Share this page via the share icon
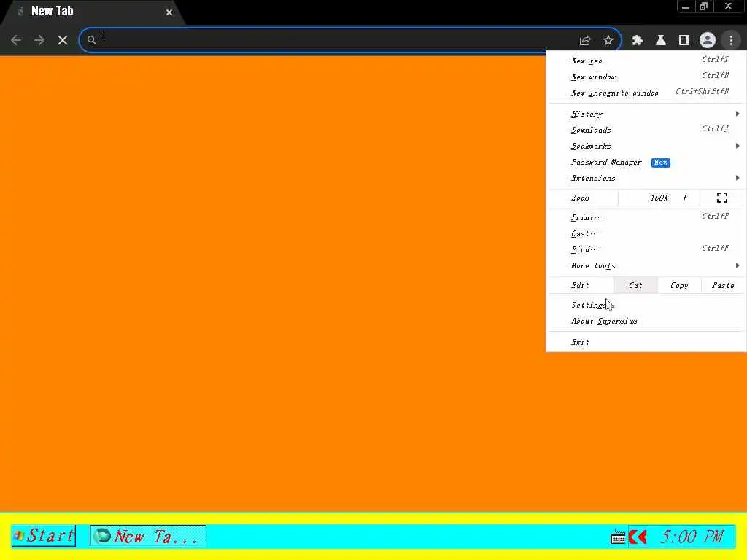747x560 pixels. pyautogui.click(x=585, y=41)
